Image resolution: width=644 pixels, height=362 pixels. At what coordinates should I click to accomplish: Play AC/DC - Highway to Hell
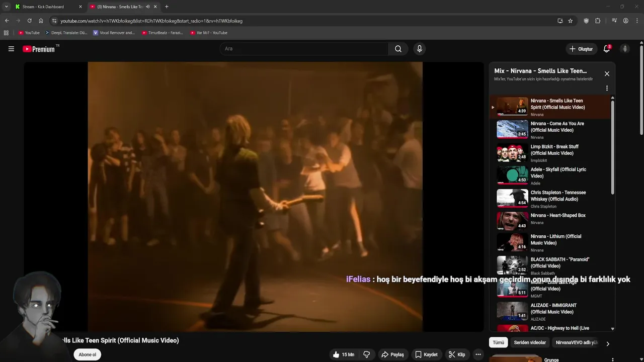pos(550,328)
